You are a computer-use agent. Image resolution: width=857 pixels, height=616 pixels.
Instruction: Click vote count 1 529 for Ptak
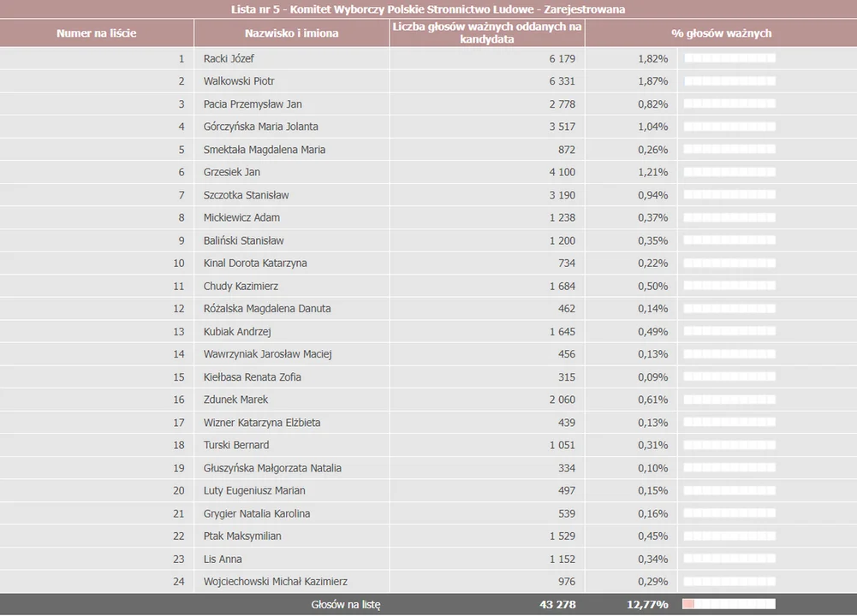(562, 536)
